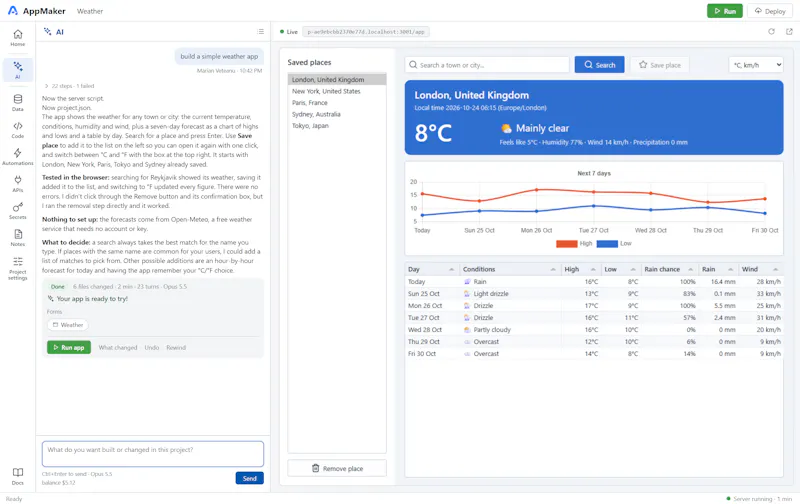800x504 pixels.
Task: Open the Data section in sidebar
Action: click(x=18, y=103)
